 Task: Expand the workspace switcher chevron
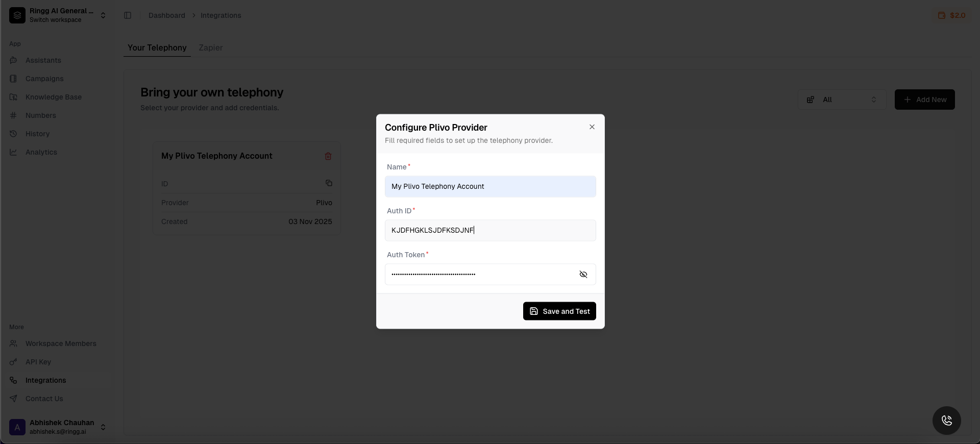point(103,15)
